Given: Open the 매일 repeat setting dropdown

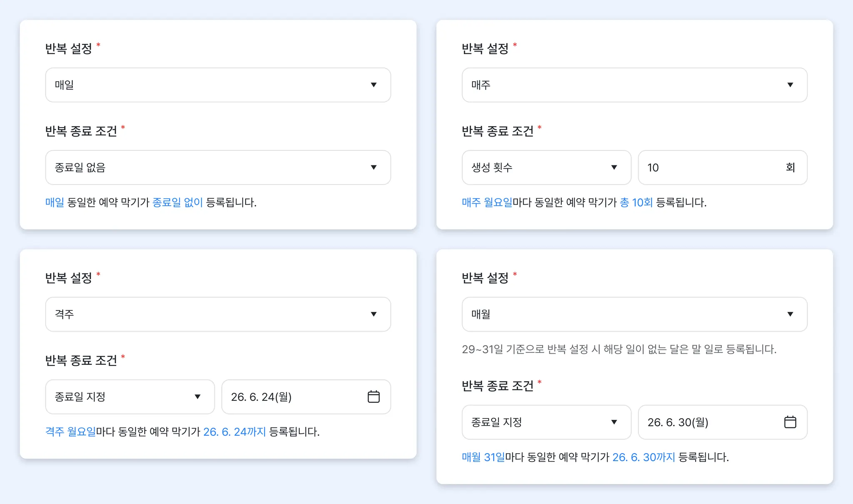Looking at the screenshot, I should click(218, 85).
